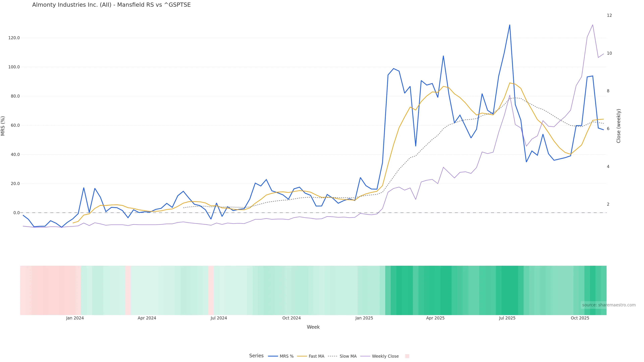Click the 120.0 tick on MRS axis
Viewport: 644px width, 362px height.
click(x=14, y=38)
